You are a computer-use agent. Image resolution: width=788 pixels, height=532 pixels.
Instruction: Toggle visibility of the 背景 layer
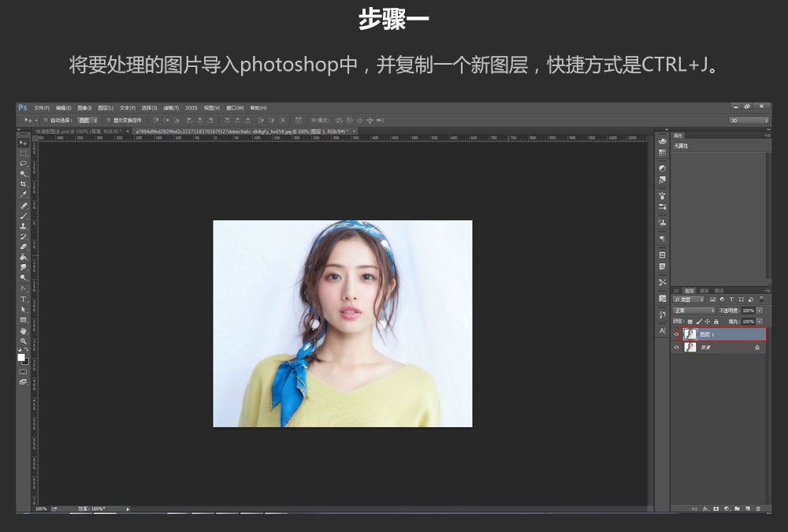click(676, 347)
